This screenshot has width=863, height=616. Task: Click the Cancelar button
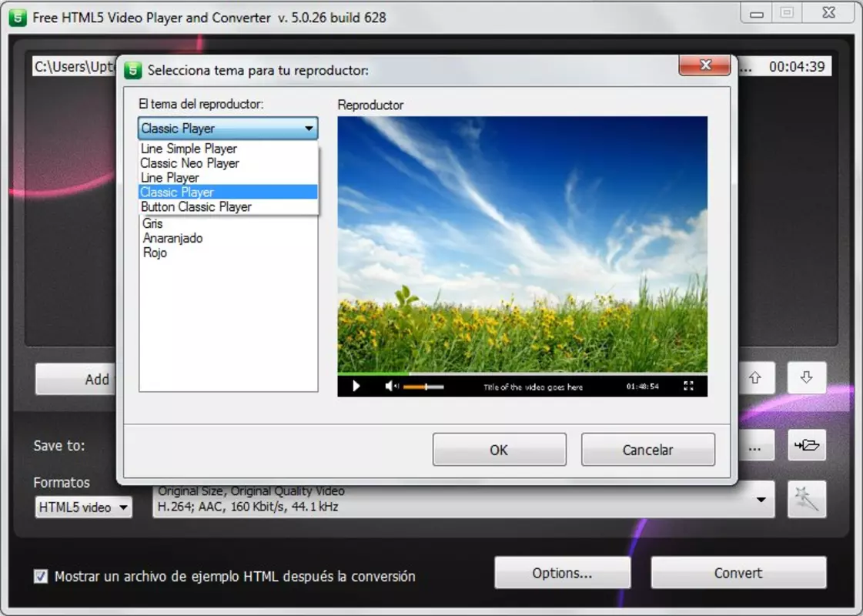tap(647, 450)
